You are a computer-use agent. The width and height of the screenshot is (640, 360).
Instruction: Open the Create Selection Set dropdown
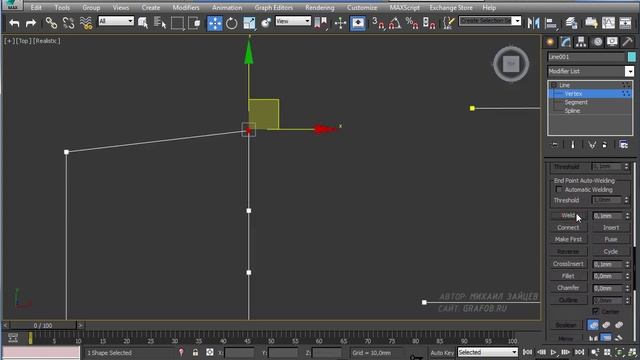tap(490, 21)
